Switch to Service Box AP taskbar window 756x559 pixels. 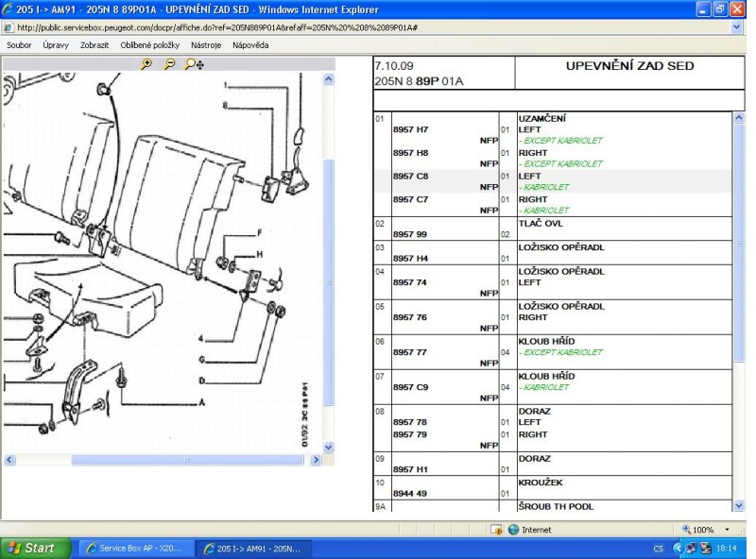tap(135, 548)
